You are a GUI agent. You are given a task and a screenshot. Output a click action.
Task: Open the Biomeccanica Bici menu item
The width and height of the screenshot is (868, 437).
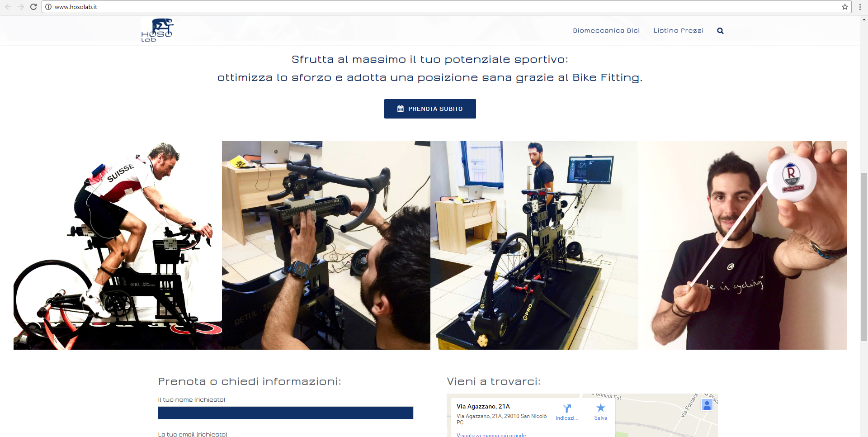[606, 30]
